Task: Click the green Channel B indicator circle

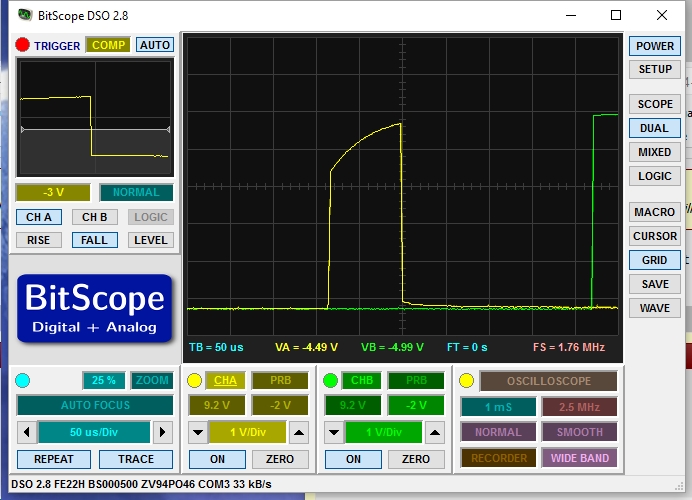Action: [329, 381]
